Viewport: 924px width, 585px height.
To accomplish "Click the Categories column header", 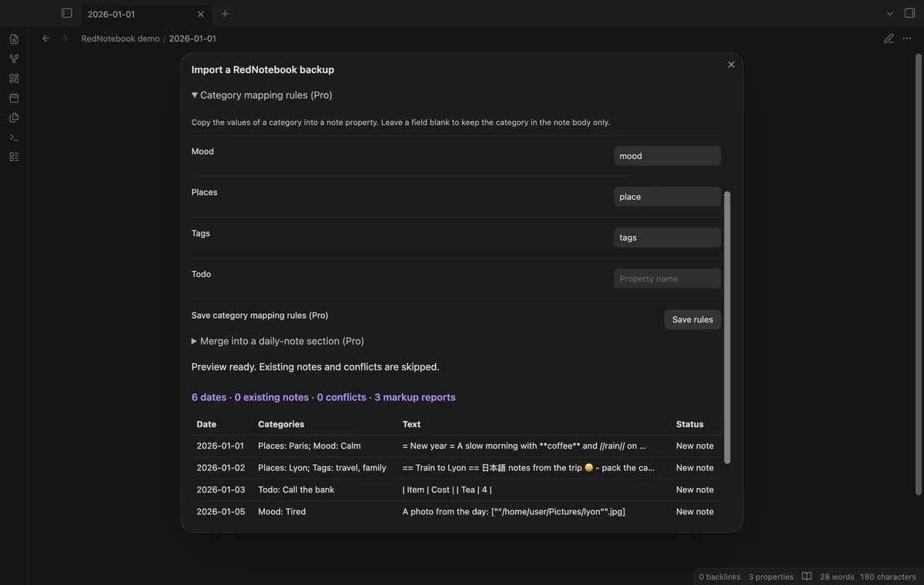I will point(281,424).
